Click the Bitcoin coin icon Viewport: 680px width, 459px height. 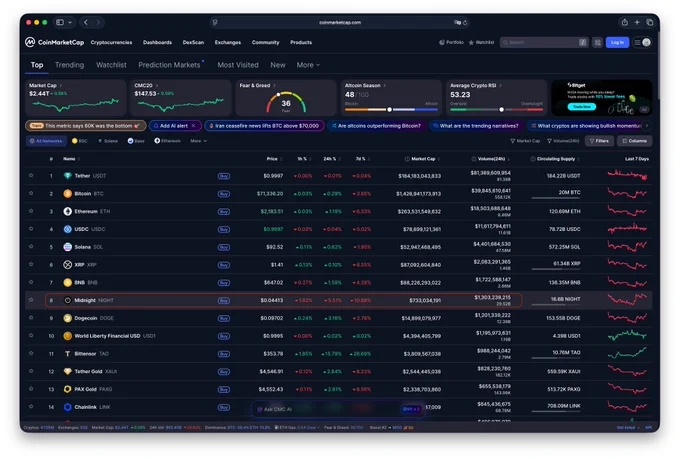(67, 193)
